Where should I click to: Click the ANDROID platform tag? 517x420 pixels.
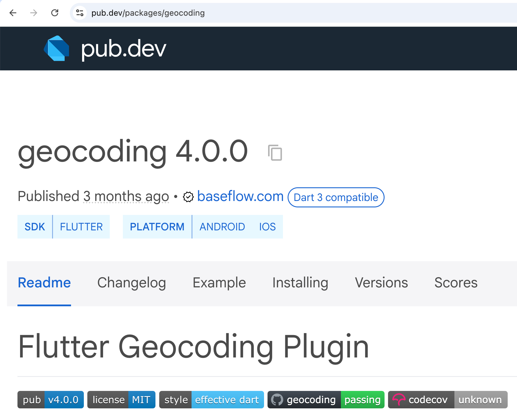[x=222, y=227]
